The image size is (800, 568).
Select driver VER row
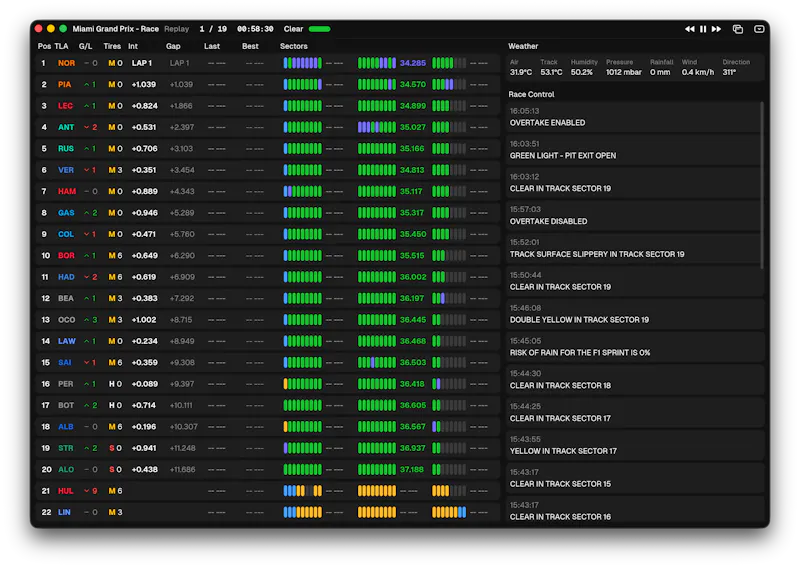(x=267, y=170)
